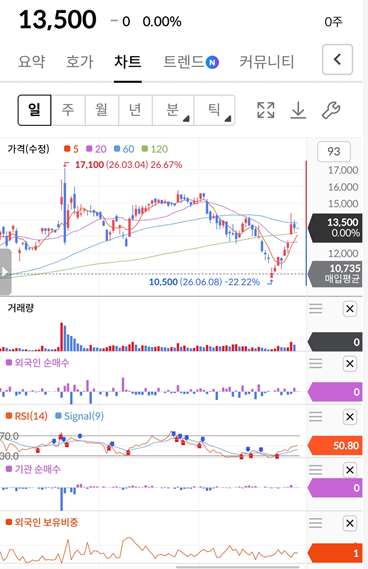Expand chart to fullscreen
The width and height of the screenshot is (368, 569).
pos(266,110)
